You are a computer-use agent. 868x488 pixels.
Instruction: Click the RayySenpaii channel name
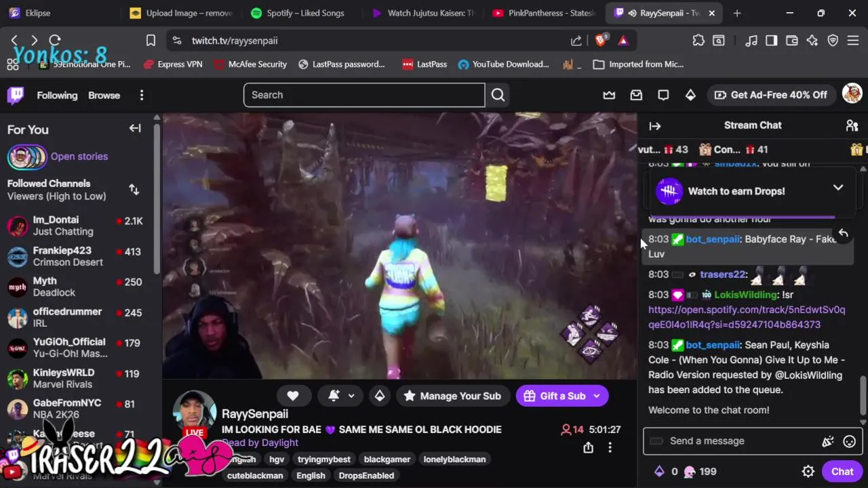pos(254,414)
